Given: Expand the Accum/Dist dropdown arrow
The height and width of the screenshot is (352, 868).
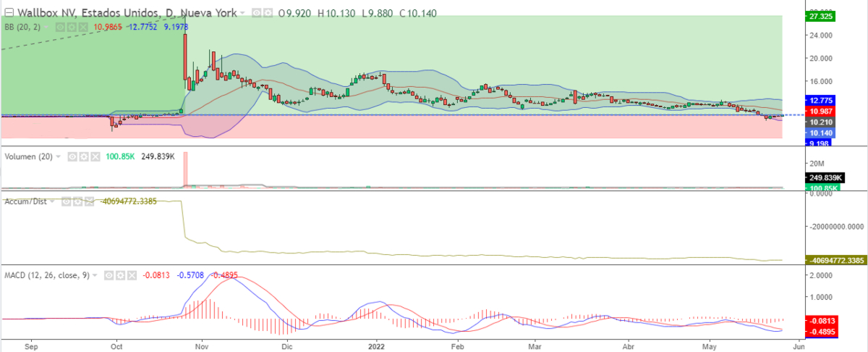Looking at the screenshot, I should click(x=52, y=201).
